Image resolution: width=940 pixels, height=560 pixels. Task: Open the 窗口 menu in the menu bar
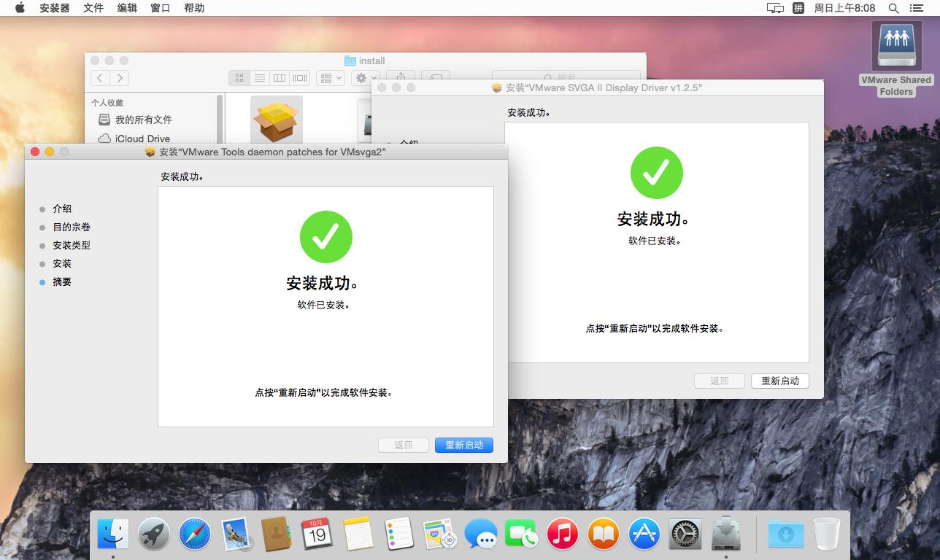160,8
